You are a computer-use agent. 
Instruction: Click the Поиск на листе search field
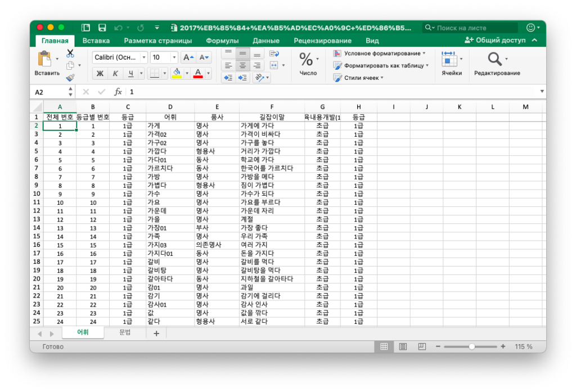475,28
